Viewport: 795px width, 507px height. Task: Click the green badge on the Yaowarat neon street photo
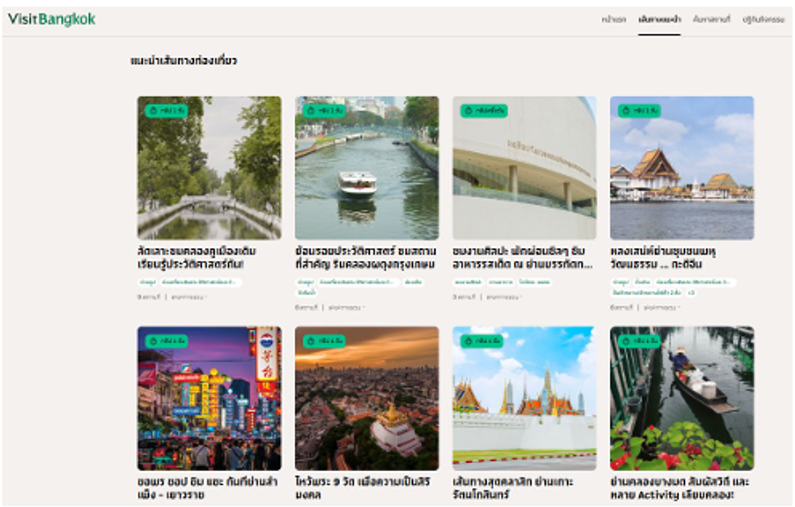coord(166,341)
